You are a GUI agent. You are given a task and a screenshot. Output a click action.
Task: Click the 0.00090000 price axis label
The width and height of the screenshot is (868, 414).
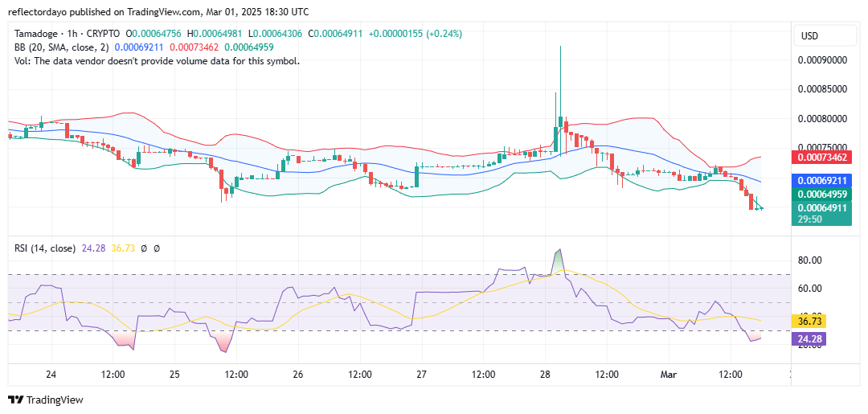tap(823, 59)
